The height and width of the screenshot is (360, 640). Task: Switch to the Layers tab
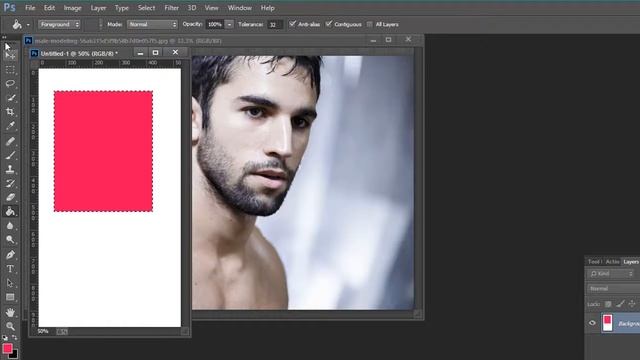click(x=631, y=262)
